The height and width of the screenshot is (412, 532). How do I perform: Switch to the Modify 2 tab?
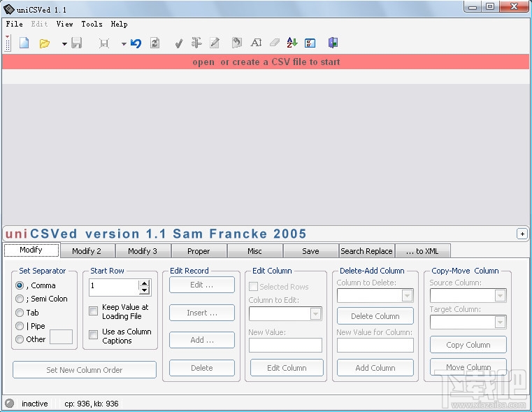[87, 251]
